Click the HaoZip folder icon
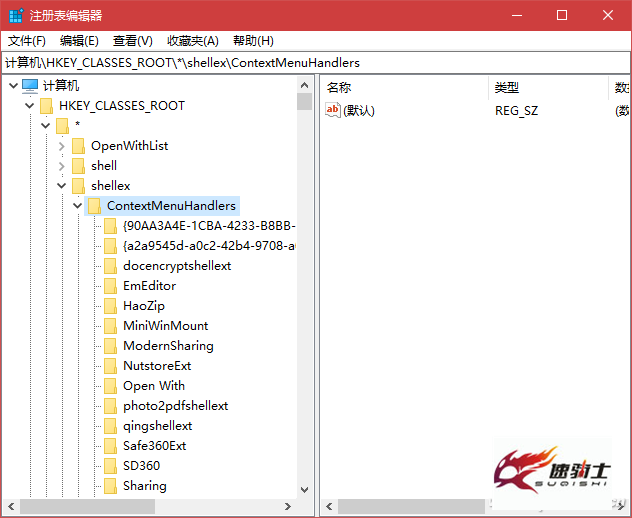Viewport: 632px width, 518px height. click(x=110, y=306)
